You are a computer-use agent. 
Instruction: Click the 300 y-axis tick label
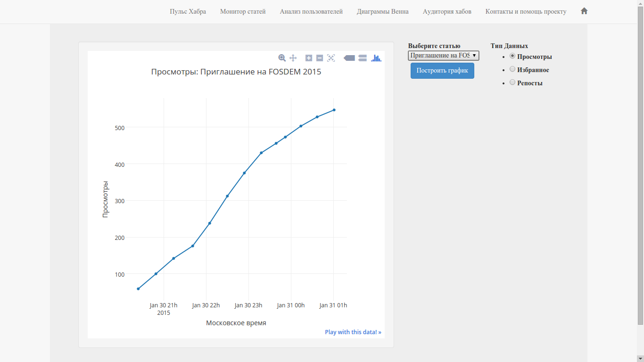[x=119, y=201]
